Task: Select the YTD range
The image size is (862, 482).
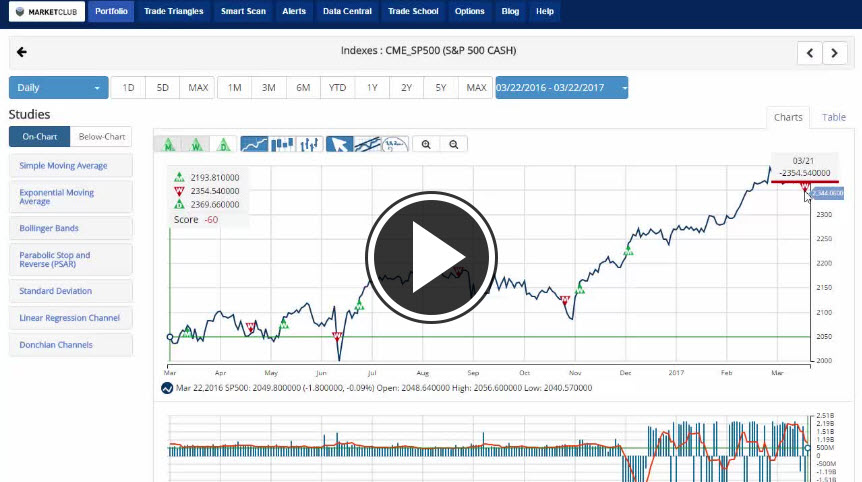Action: (x=338, y=88)
